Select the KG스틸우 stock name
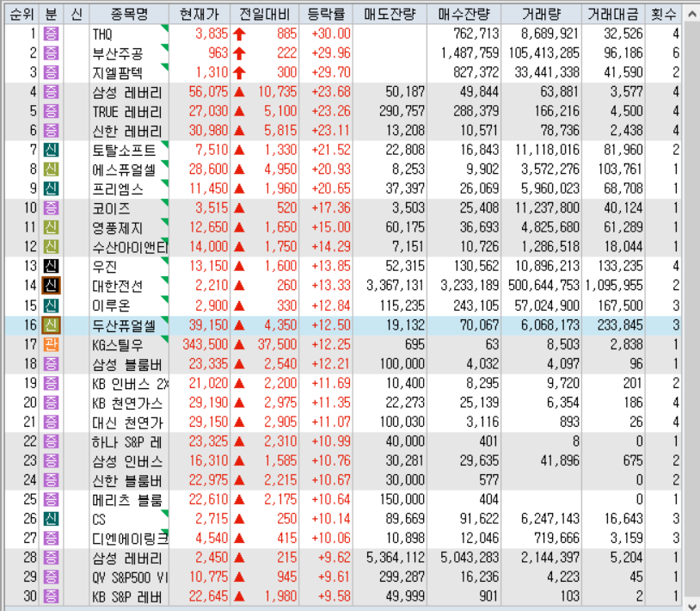This screenshot has width=700, height=611. (118, 345)
